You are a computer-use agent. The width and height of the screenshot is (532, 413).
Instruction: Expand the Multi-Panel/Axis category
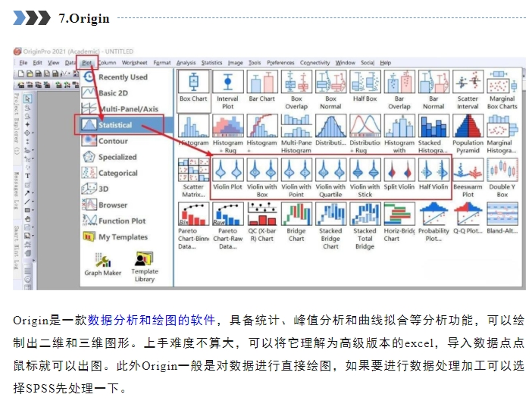coord(127,109)
